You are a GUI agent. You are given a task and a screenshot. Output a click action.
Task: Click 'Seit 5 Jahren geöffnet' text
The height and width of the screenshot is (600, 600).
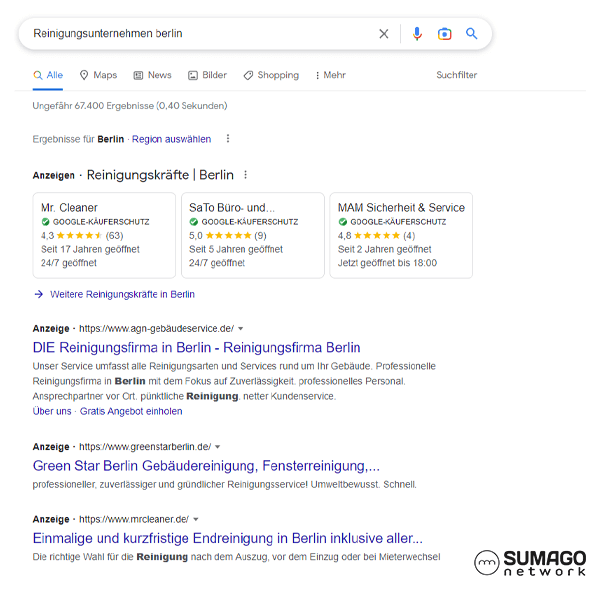(x=236, y=249)
